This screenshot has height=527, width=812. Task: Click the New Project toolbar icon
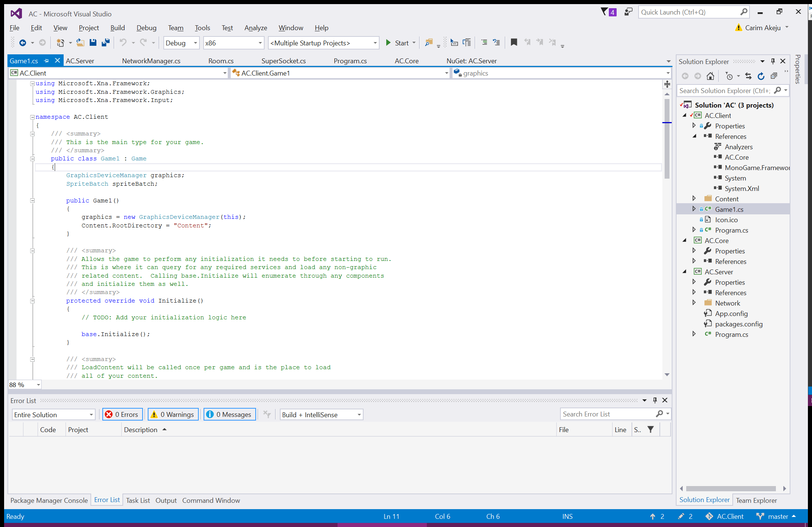[60, 43]
